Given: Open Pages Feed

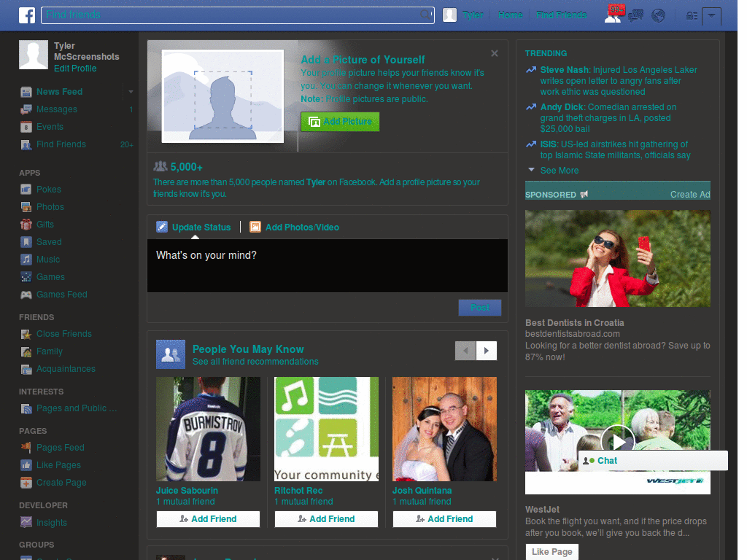Looking at the screenshot, I should pos(60,448).
